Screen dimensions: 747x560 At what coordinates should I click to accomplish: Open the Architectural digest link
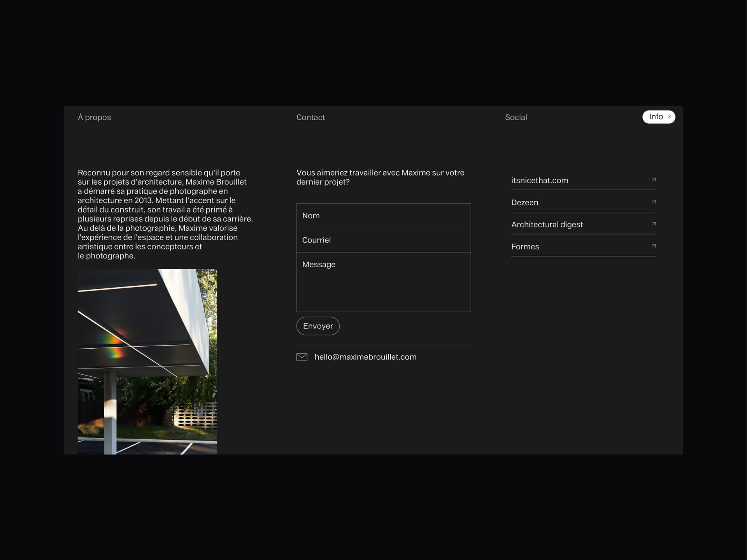point(547,225)
